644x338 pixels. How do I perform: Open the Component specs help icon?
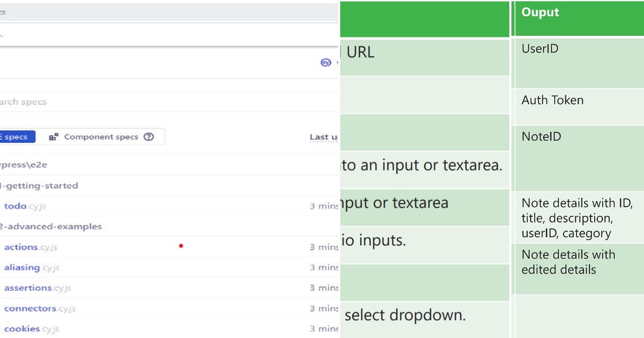coord(149,137)
